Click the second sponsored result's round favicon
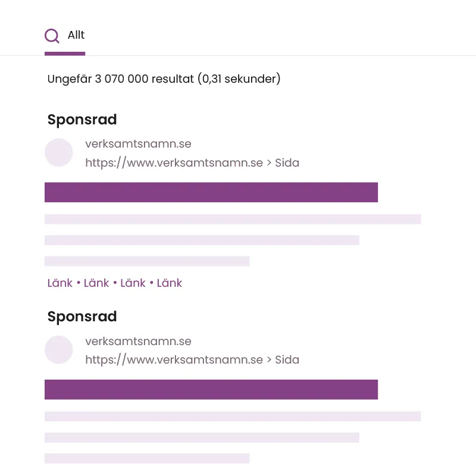The image size is (476, 476). [x=58, y=350]
